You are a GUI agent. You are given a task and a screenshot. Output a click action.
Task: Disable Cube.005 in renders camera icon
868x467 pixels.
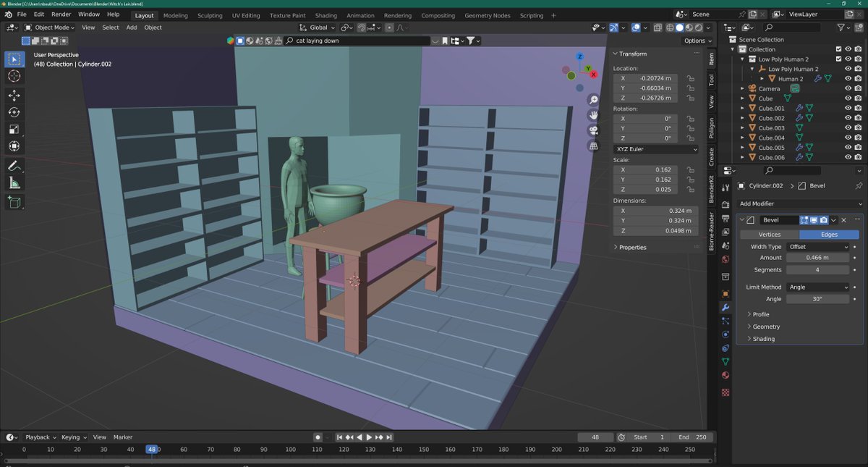pyautogui.click(x=858, y=147)
